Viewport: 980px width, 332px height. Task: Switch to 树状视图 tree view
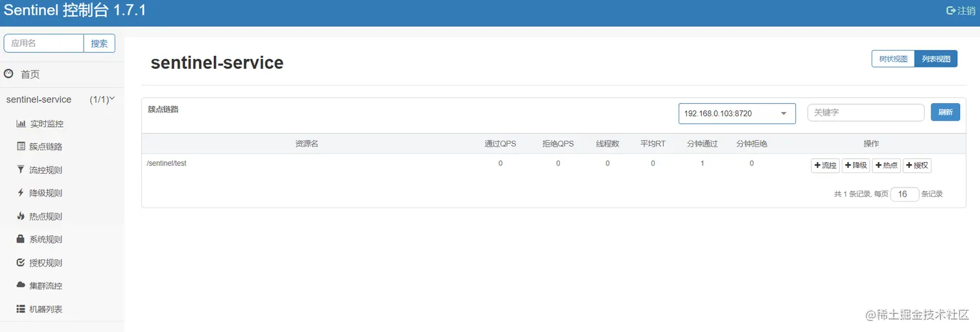point(893,59)
